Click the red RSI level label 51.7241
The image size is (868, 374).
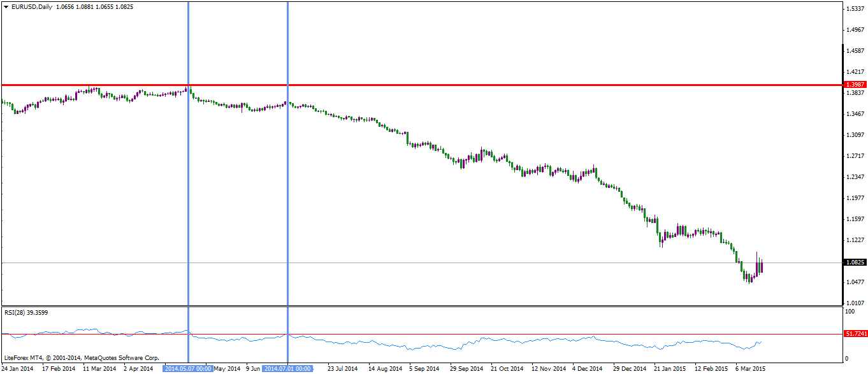[x=854, y=334]
